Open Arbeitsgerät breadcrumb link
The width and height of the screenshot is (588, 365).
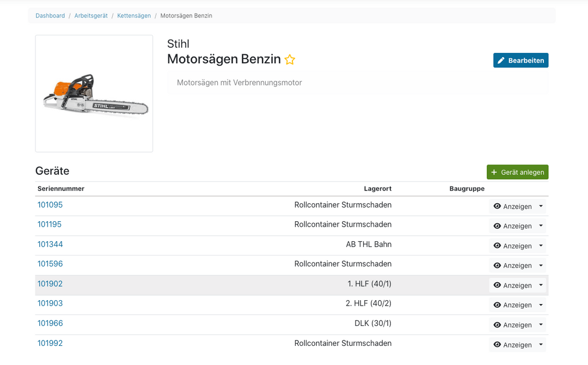91,16
